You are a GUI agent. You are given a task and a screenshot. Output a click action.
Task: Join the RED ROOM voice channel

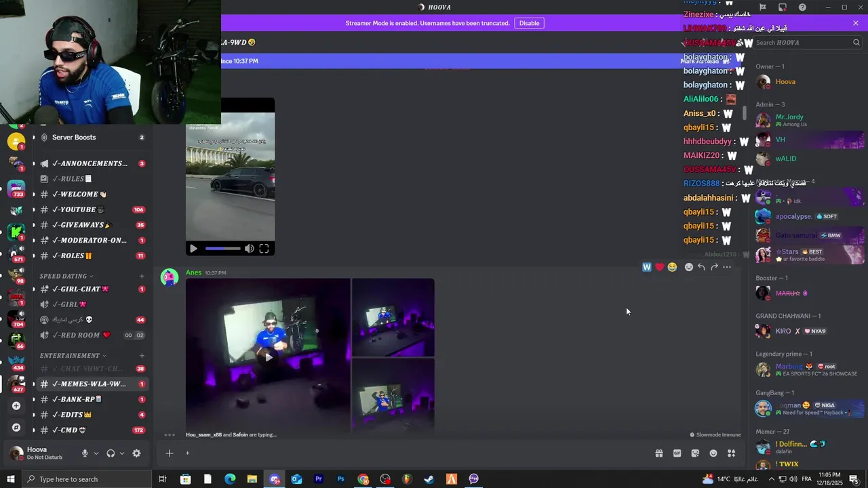click(x=92, y=335)
